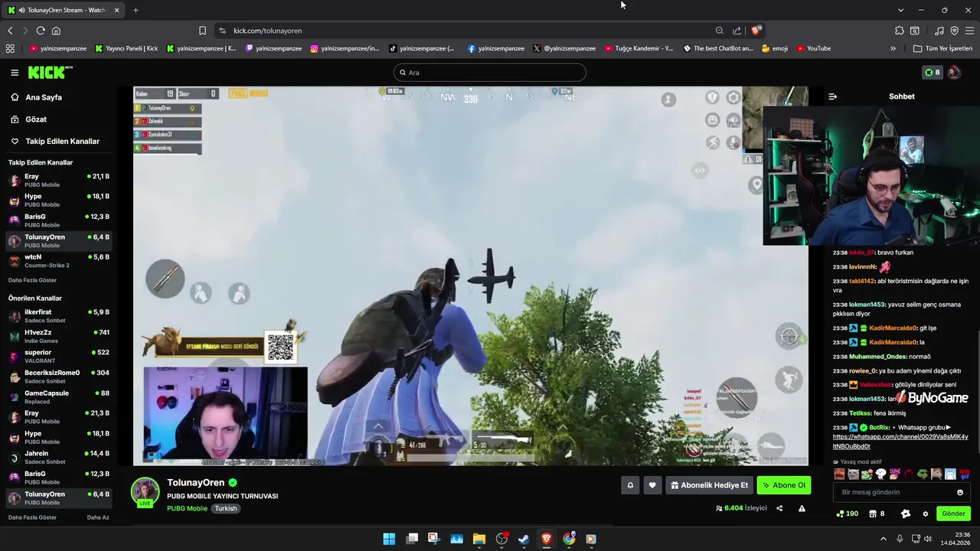The image size is (980, 551).
Task: Open ilkerfirat recommended channel
Action: click(59, 316)
